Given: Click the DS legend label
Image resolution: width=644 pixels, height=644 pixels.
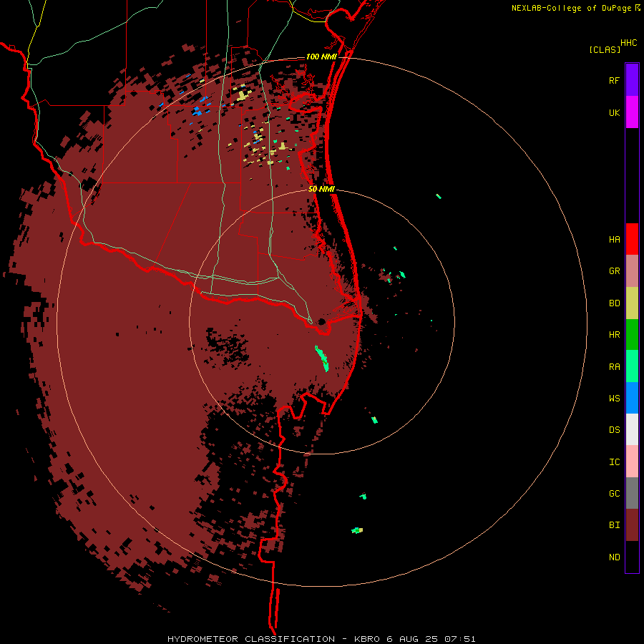Looking at the screenshot, I should [615, 430].
